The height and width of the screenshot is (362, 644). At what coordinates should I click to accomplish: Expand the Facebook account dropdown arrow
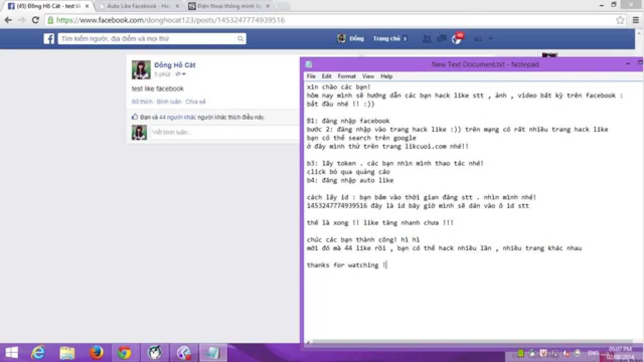click(491, 39)
